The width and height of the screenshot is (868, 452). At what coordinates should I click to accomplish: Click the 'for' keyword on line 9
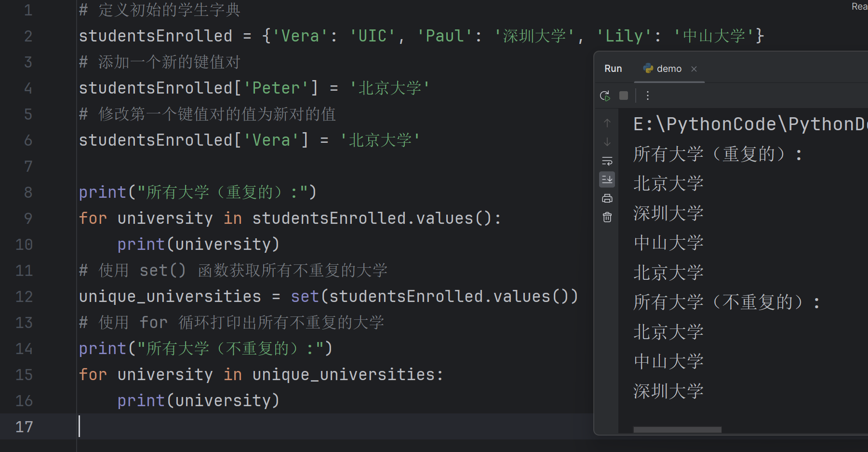[x=93, y=218]
